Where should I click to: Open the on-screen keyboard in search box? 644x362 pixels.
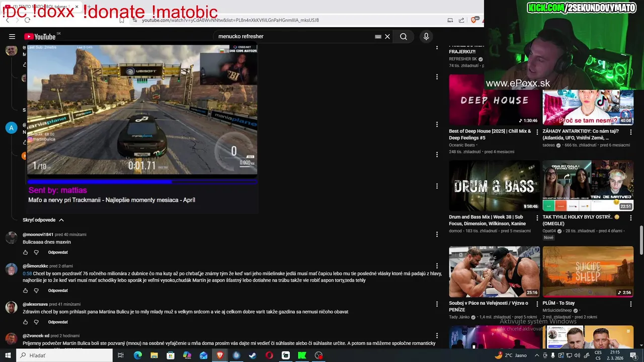click(378, 37)
